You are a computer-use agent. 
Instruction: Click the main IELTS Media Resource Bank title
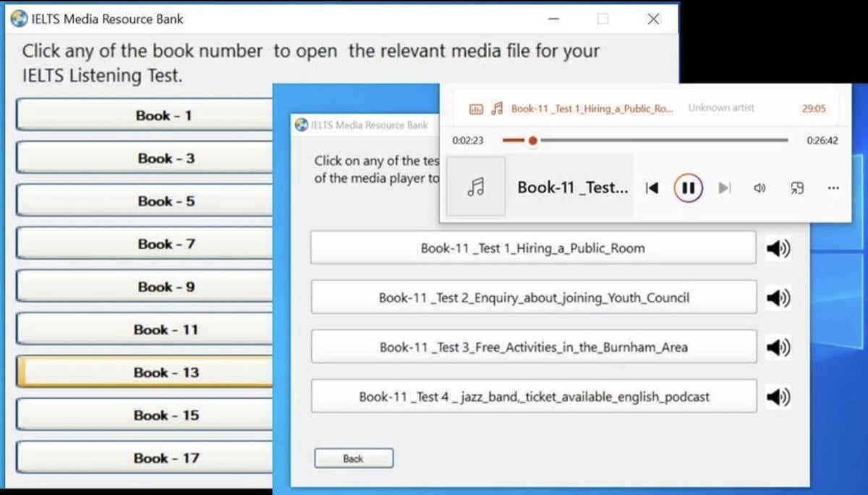108,20
